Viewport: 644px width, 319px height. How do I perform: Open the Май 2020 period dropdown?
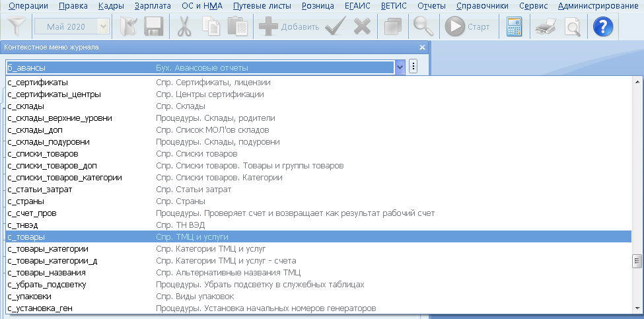click(x=103, y=27)
